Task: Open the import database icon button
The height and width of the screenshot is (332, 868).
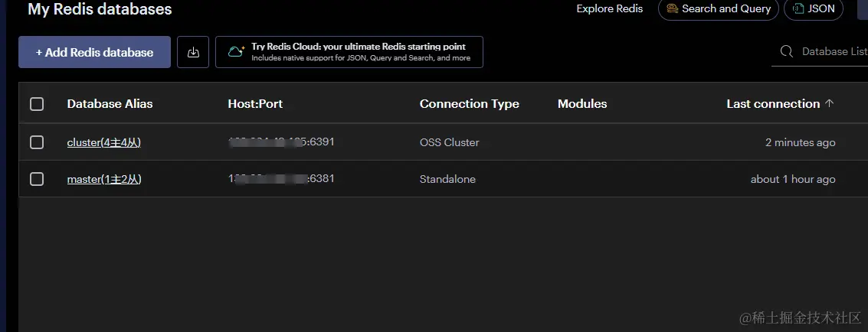Action: (x=192, y=52)
